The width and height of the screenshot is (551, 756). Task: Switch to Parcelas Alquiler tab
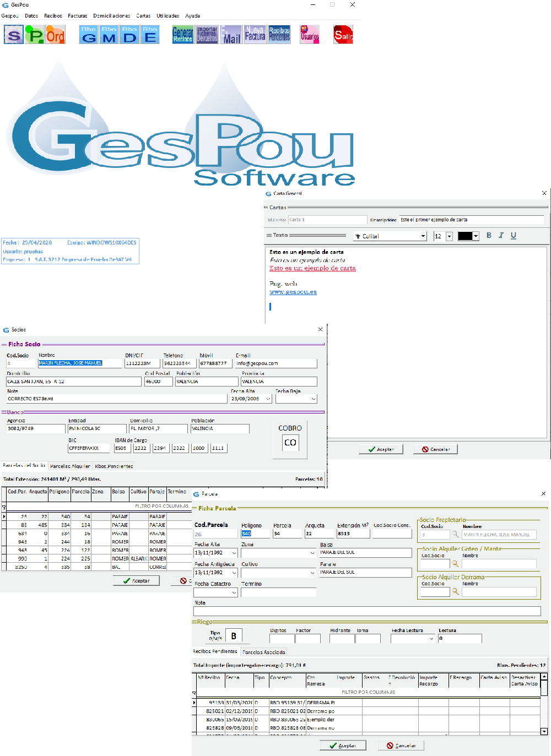coord(70,466)
